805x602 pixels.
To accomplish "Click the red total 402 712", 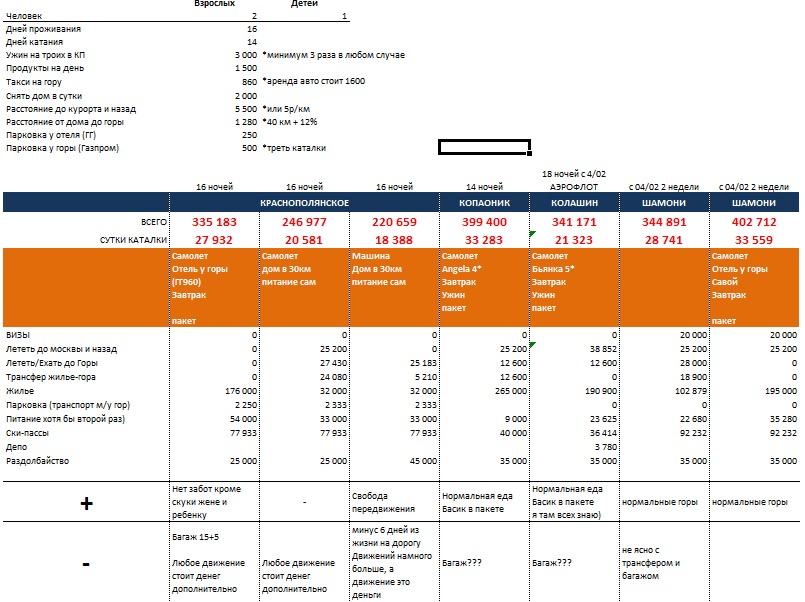I will pyautogui.click(x=754, y=222).
